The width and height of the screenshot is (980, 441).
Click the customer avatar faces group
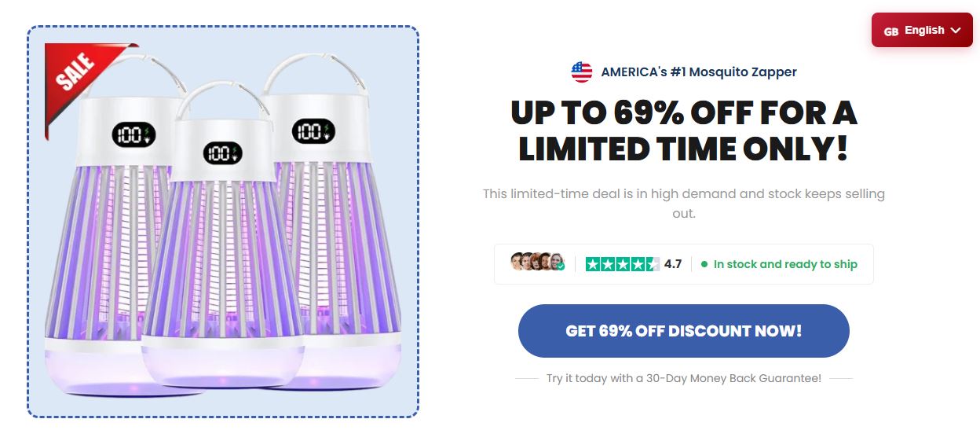coord(537,263)
